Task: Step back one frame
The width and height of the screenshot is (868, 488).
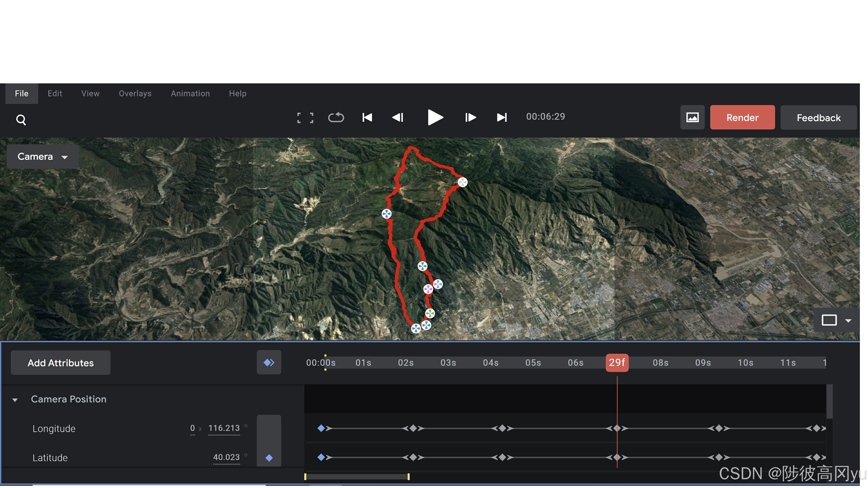Action: coord(398,117)
